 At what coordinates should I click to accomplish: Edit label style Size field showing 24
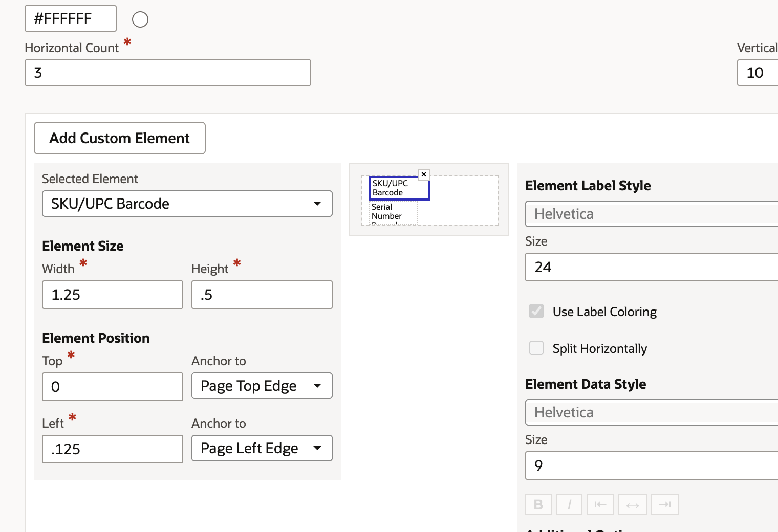coord(652,267)
